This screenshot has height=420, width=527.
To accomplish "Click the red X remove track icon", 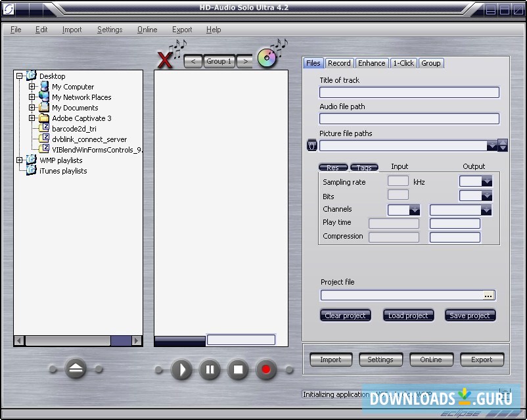I will point(166,60).
